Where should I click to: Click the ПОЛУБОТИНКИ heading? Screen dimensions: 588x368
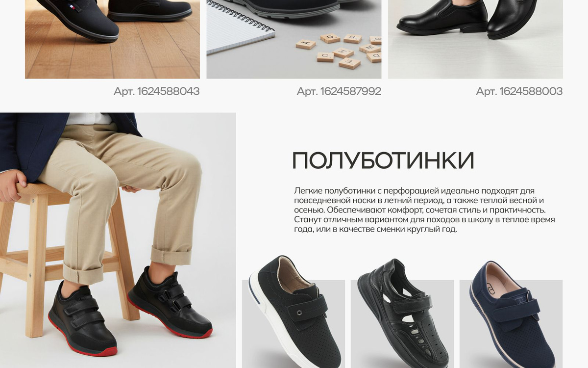(x=383, y=161)
